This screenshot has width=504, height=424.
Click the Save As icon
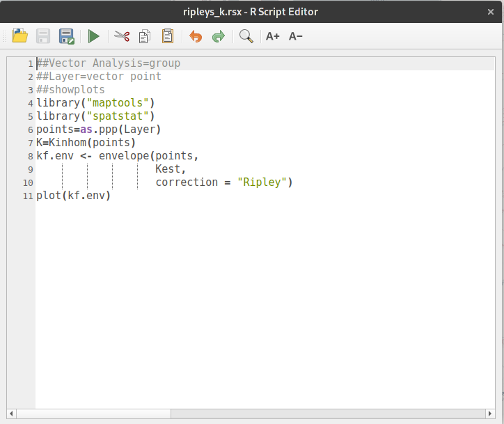(x=67, y=36)
